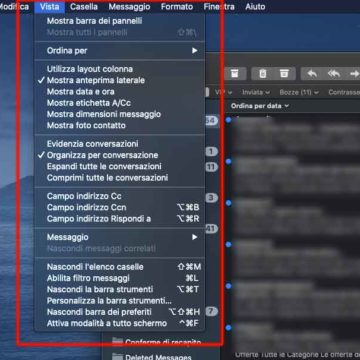Image resolution: width=360 pixels, height=360 pixels.
Task: Enable Mostra data e ora
Action: click(120, 92)
